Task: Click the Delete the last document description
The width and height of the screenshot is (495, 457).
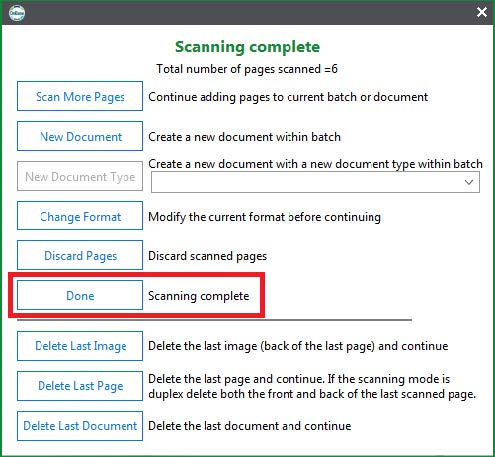Action: [x=250, y=426]
